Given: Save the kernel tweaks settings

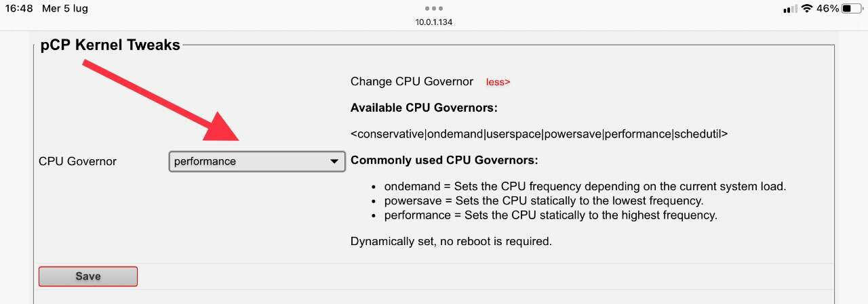Looking at the screenshot, I should coord(88,276).
